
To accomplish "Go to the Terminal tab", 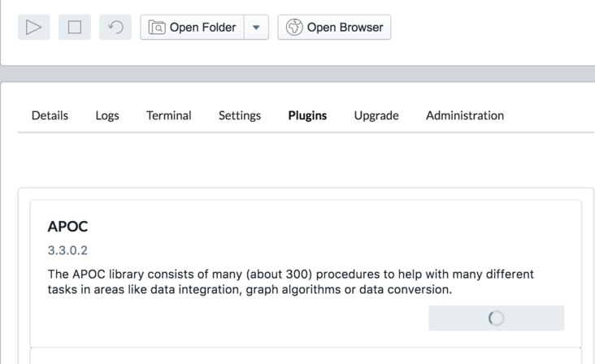I will point(169,115).
